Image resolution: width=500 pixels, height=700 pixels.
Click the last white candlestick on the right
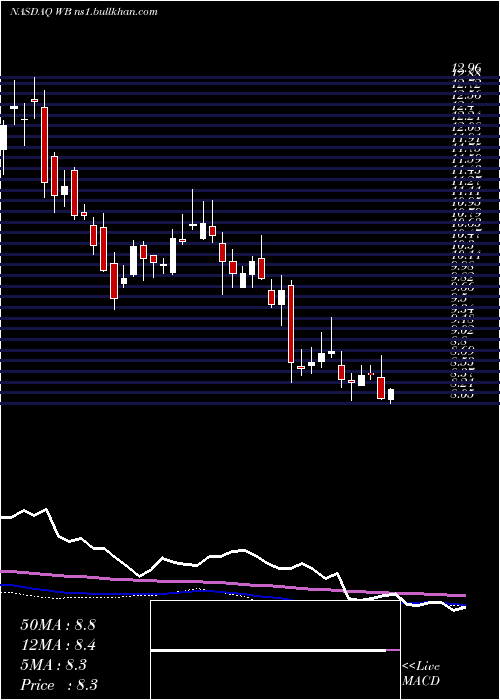pos(391,395)
